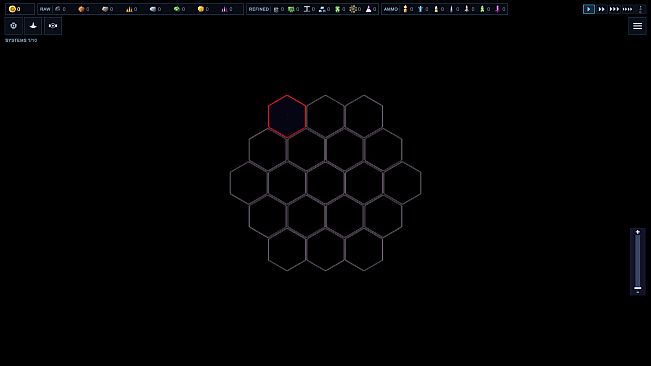651x366 pixels.
Task: Click the SYSTEMS 1/10 counter text
Action: pyautogui.click(x=21, y=40)
